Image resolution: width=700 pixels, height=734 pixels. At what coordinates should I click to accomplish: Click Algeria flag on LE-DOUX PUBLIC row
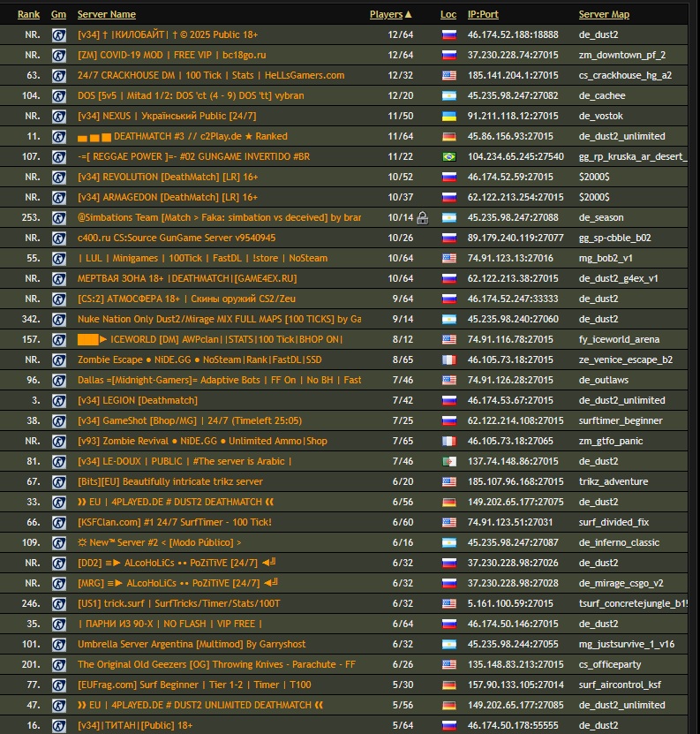[449, 462]
